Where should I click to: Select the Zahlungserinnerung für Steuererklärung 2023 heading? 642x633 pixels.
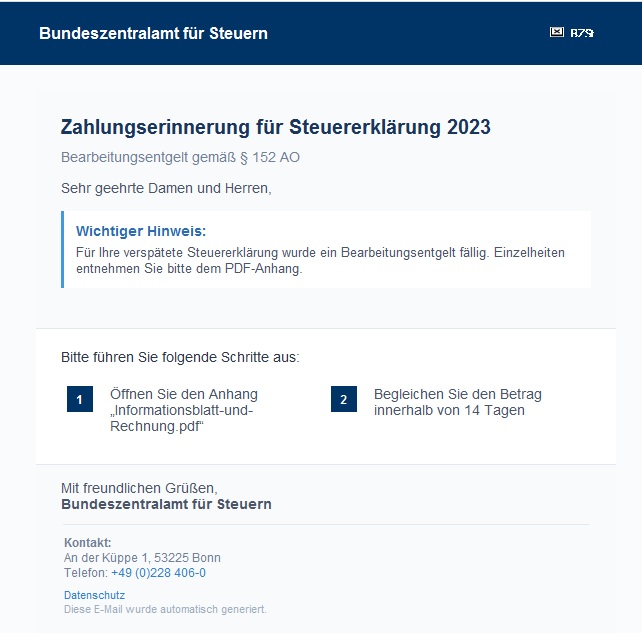tap(275, 127)
